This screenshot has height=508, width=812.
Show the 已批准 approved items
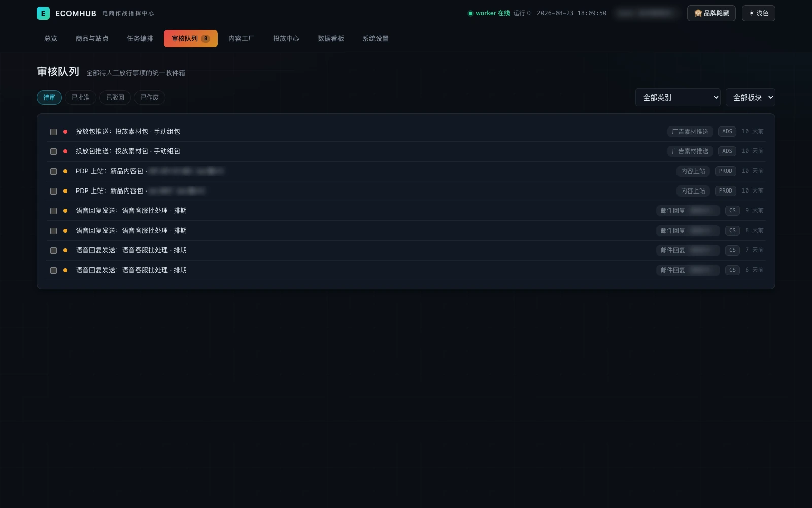coord(81,98)
